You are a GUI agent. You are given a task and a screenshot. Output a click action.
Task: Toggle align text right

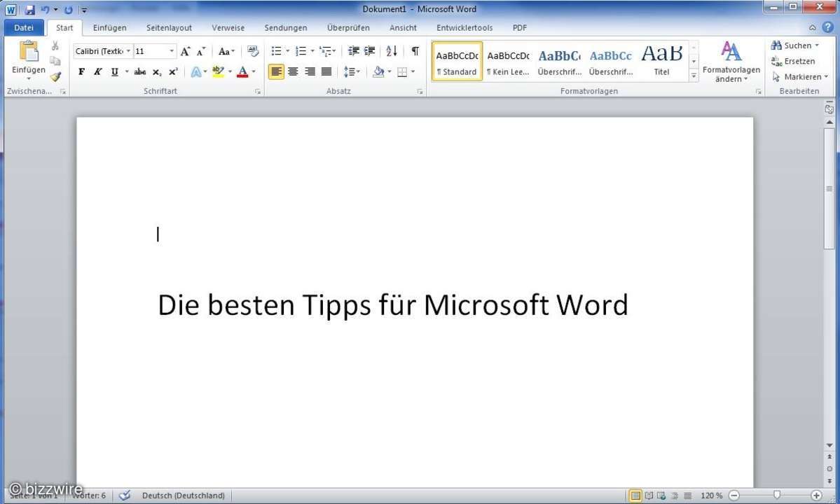(x=310, y=71)
